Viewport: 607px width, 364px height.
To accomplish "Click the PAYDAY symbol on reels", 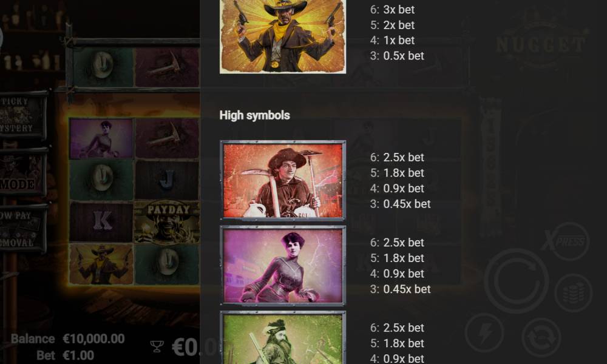I will coord(168,222).
